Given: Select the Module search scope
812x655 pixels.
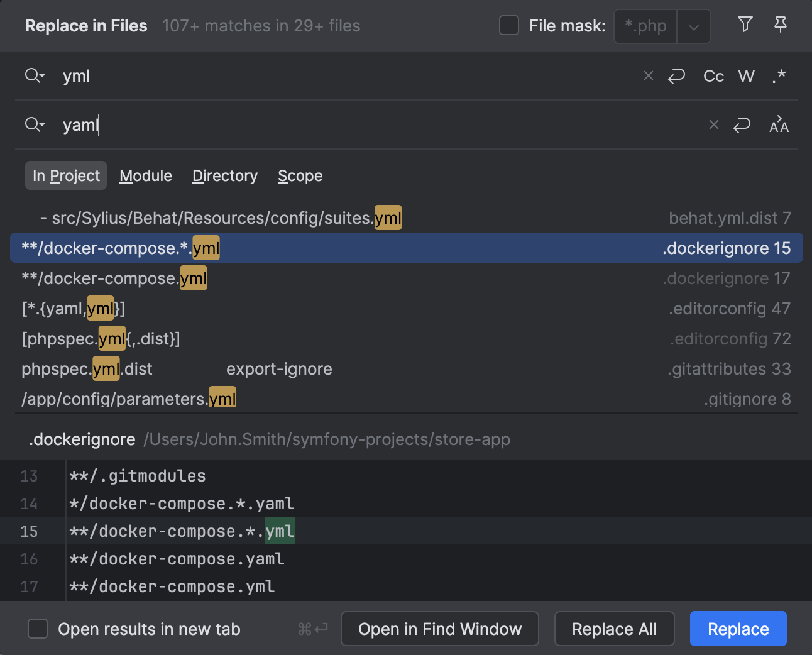Looking at the screenshot, I should [145, 175].
